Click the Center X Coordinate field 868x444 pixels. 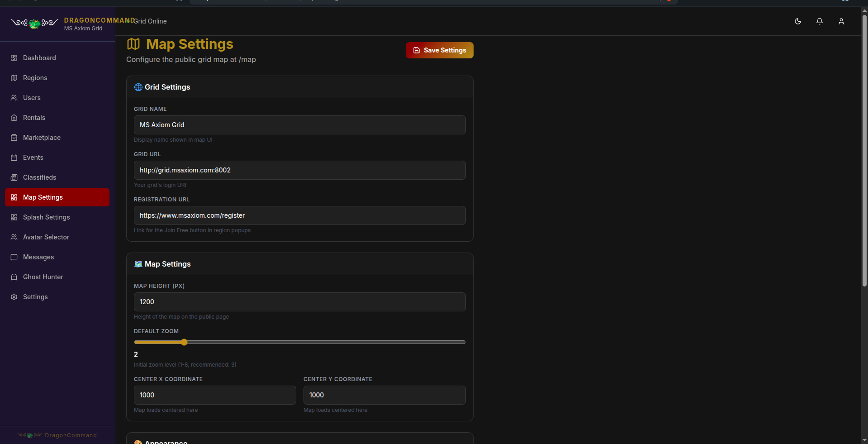(x=215, y=395)
